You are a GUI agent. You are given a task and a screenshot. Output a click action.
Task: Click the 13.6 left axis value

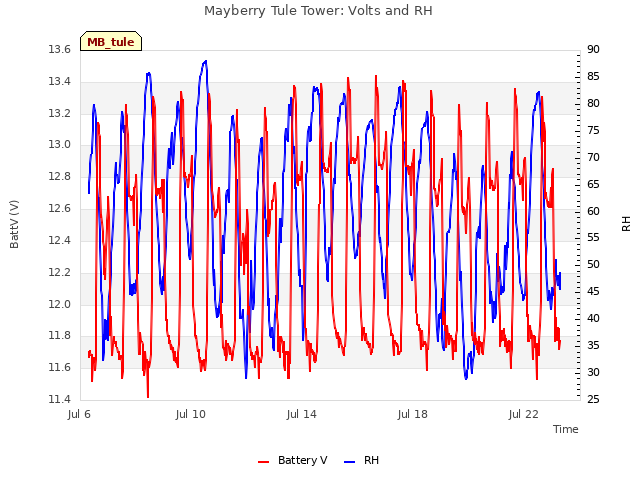pyautogui.click(x=60, y=49)
